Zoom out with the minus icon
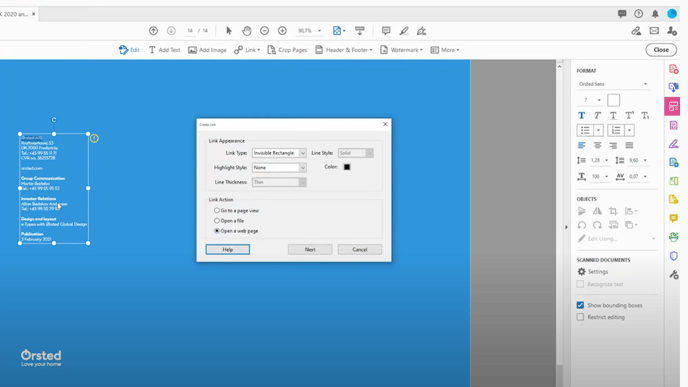The image size is (688, 387). (x=264, y=31)
